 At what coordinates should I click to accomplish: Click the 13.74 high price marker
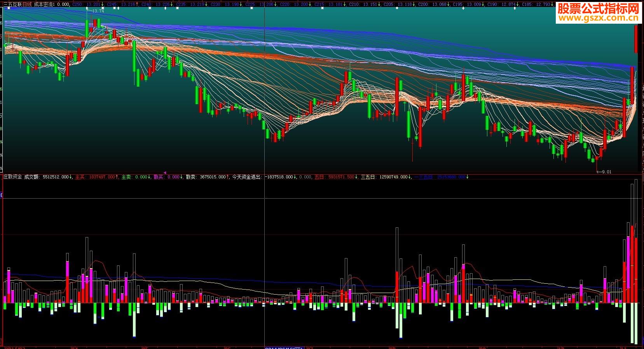pos(98,11)
